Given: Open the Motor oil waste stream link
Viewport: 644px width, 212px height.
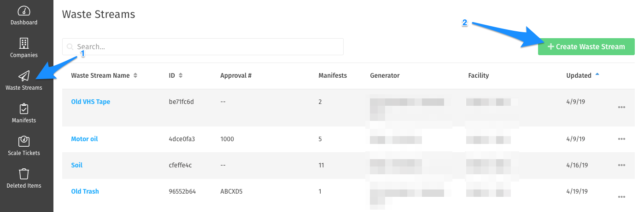Looking at the screenshot, I should coord(84,139).
